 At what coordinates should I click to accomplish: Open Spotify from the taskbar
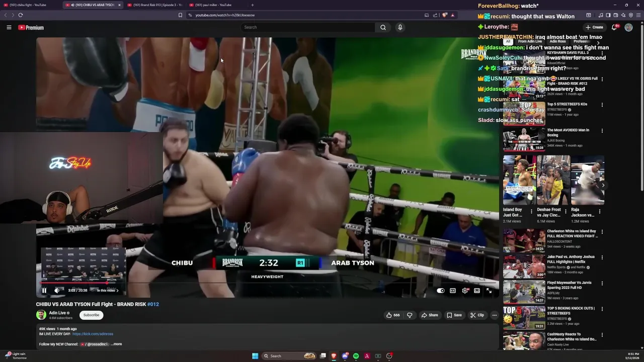click(356, 356)
